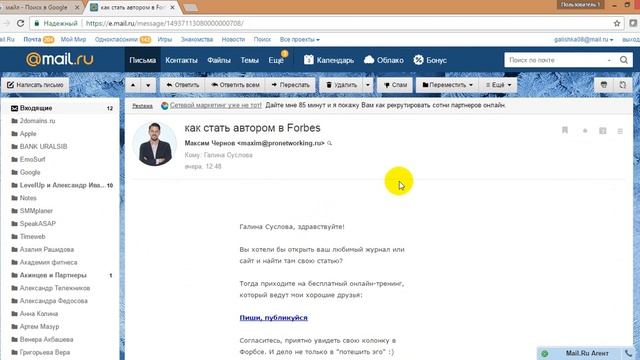Image resolution: width=640 pixels, height=360 pixels.
Task: Open the Mail.Ru Агент chat bar
Action: click(587, 353)
